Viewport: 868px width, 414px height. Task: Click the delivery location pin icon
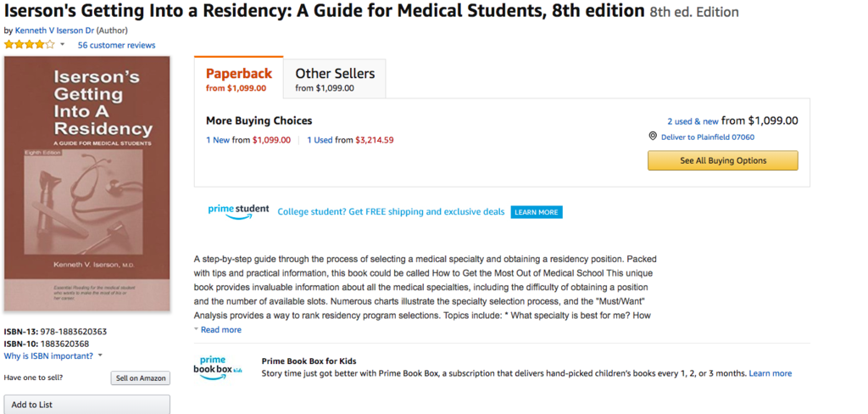click(x=653, y=137)
